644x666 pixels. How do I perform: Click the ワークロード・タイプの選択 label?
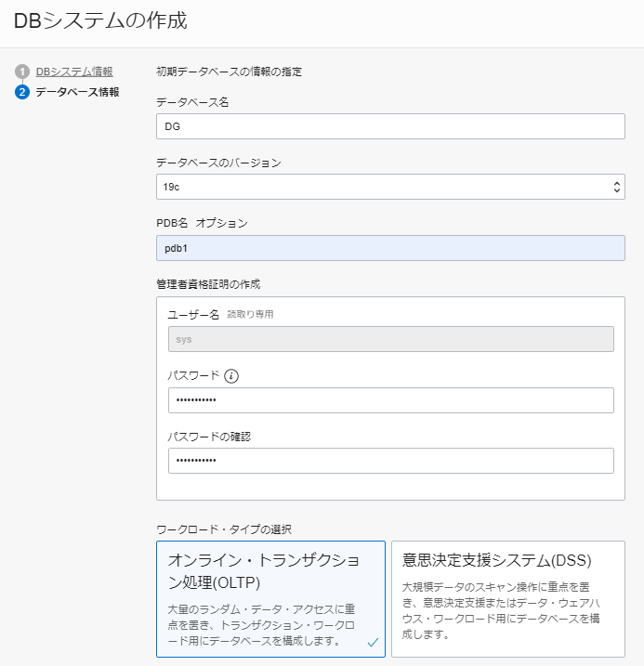[224, 529]
